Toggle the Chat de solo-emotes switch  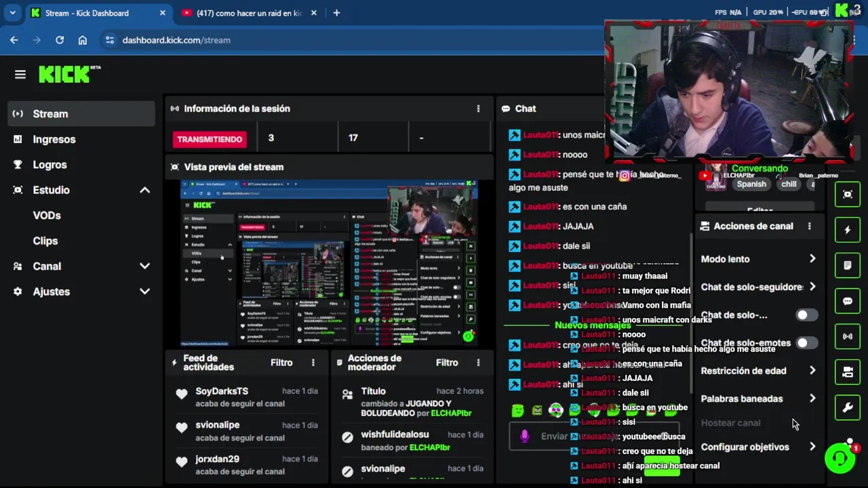point(806,343)
